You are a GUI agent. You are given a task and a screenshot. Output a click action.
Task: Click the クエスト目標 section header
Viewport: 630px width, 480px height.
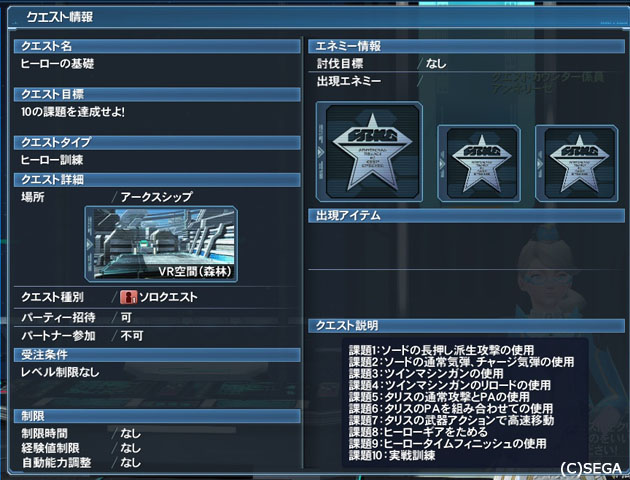click(x=157, y=94)
